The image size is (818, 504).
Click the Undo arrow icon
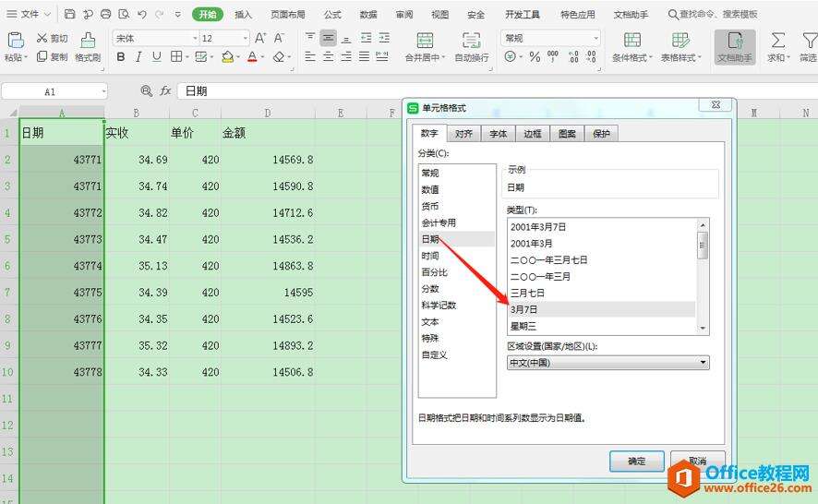141,15
